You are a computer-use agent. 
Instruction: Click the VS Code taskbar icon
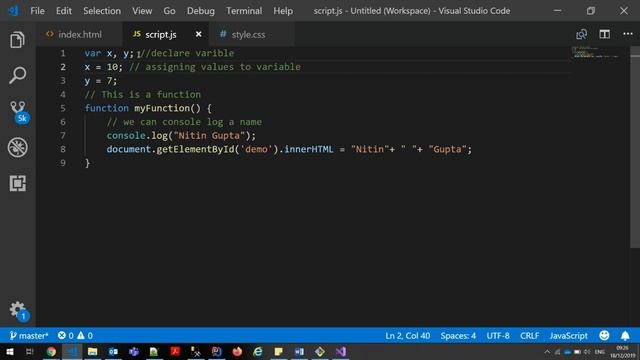tap(72, 351)
